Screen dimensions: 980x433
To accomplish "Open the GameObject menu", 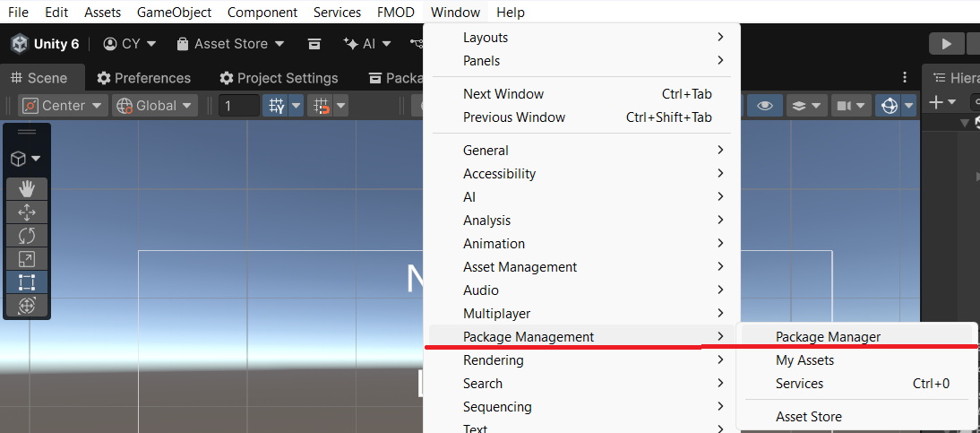I will (x=175, y=12).
